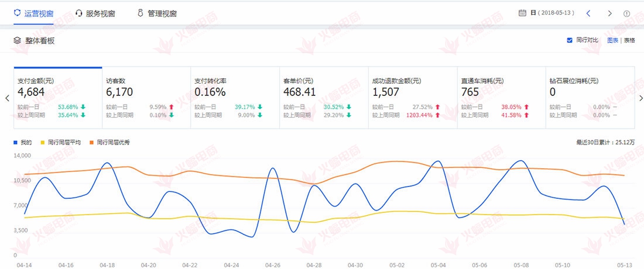Switch view to 表格
Screen dimensions: 644x269
(x=629, y=40)
